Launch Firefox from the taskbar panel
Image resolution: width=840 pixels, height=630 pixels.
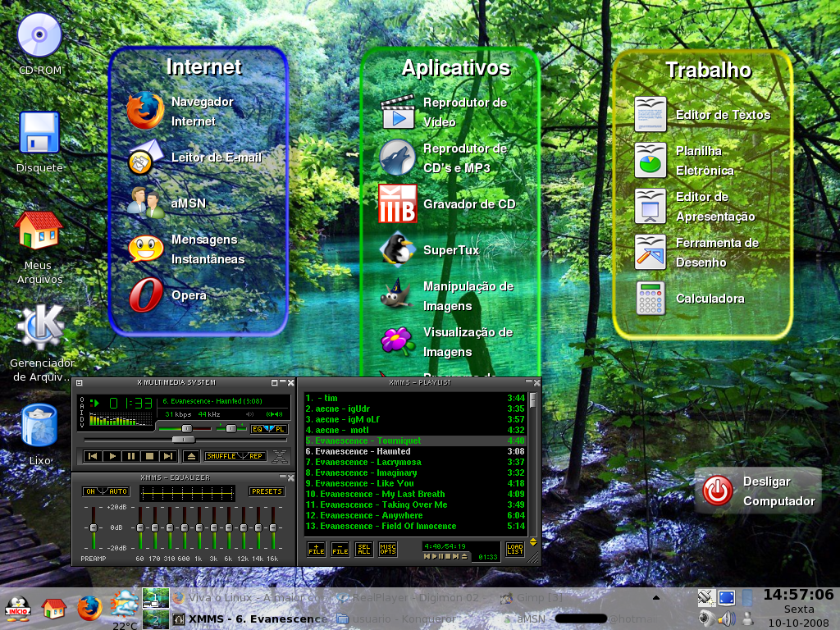tap(89, 609)
